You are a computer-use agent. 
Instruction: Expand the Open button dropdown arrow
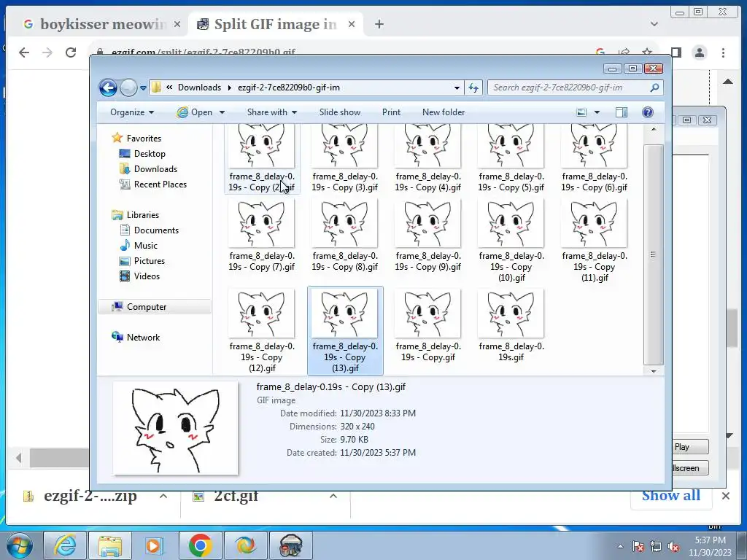click(222, 112)
